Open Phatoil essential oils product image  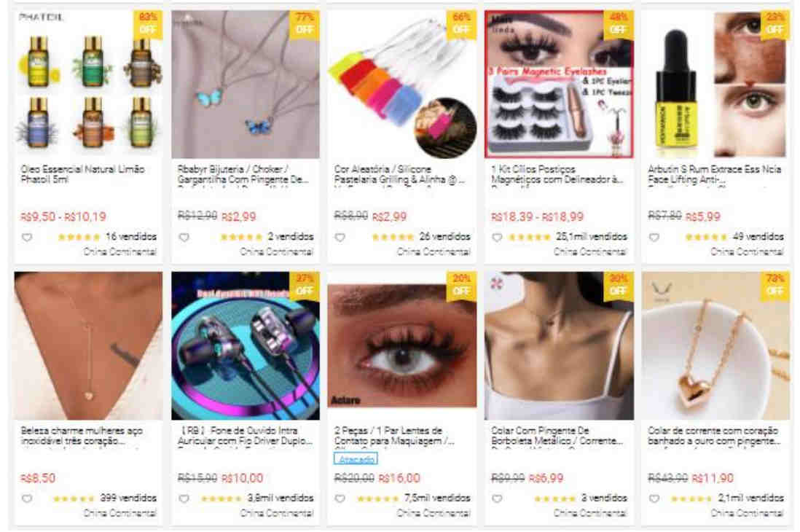[x=88, y=85]
